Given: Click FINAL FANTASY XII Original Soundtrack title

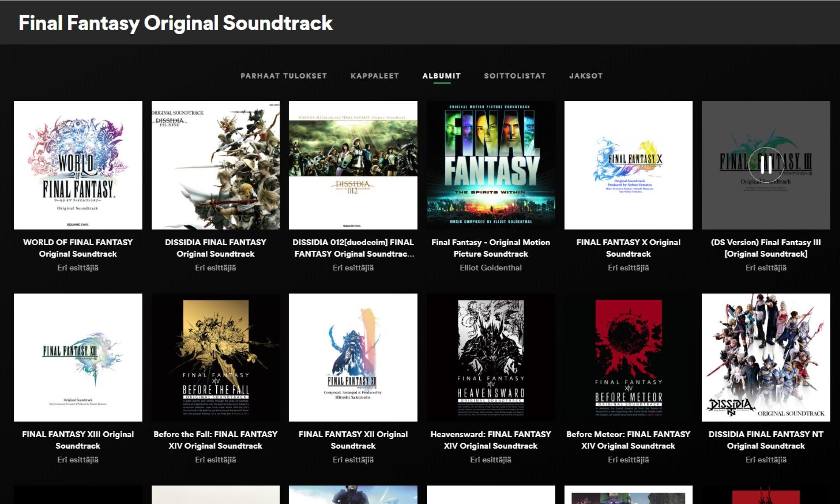Looking at the screenshot, I should click(353, 440).
